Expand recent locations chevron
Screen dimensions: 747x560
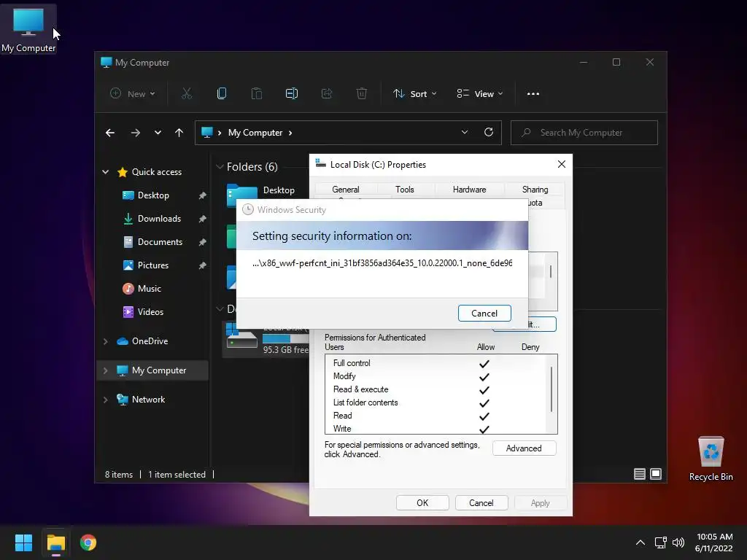point(158,133)
